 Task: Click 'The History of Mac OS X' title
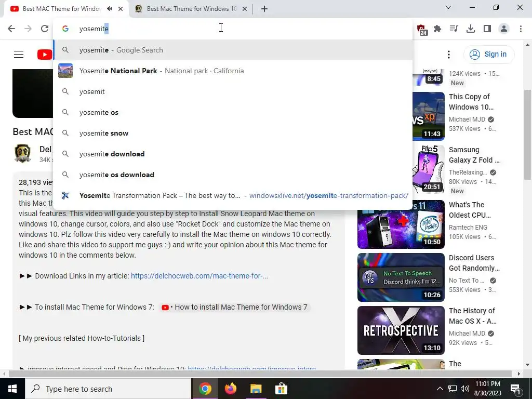[472, 316]
